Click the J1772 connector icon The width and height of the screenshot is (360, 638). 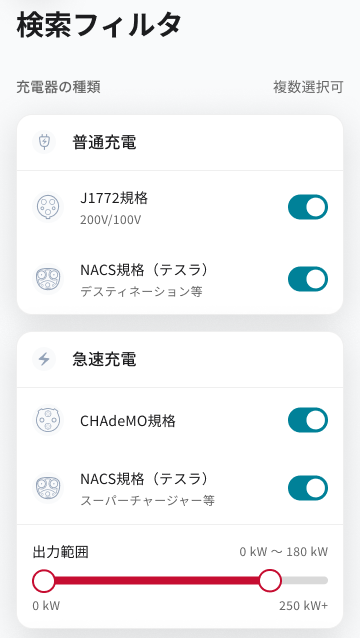click(x=48, y=207)
